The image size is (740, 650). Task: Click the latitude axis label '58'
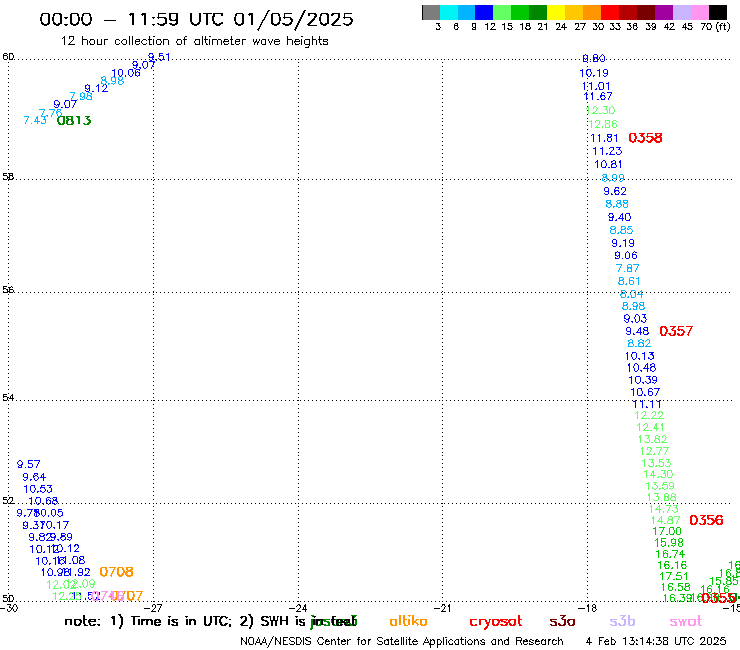(x=8, y=177)
